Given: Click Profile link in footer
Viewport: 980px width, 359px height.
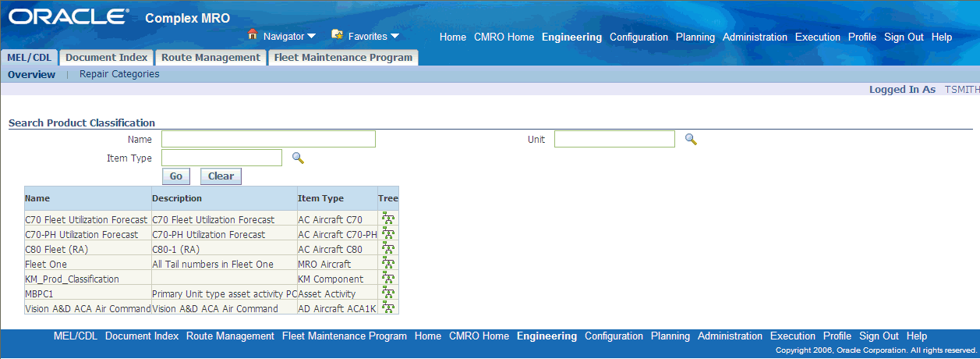Looking at the screenshot, I should (x=837, y=336).
